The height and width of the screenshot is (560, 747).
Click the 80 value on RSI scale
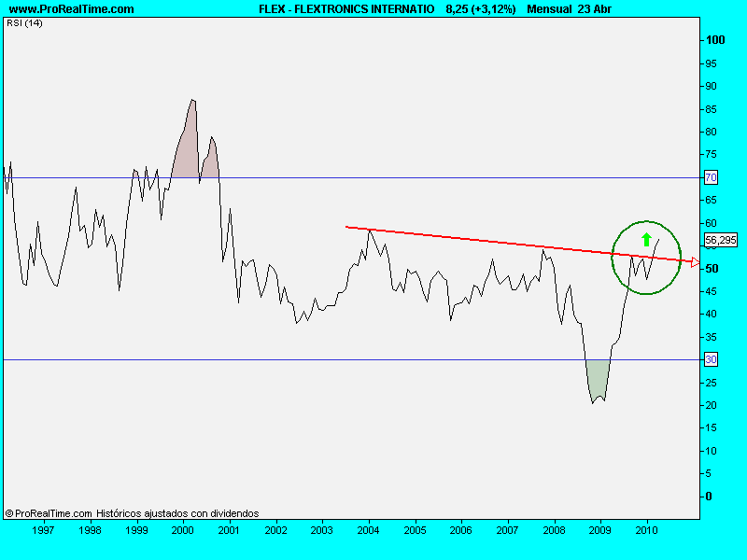[711, 132]
